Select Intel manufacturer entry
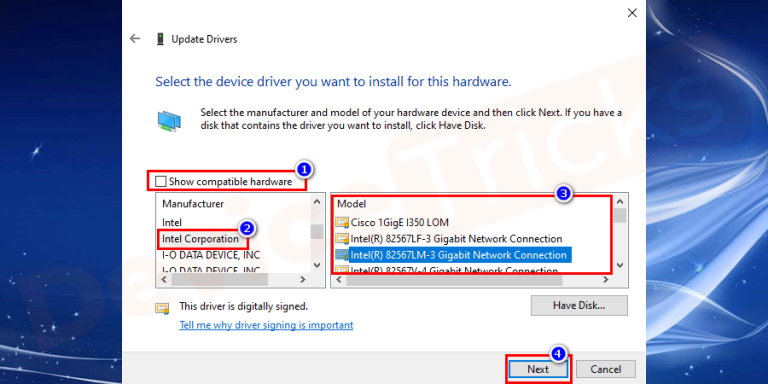 click(x=172, y=222)
